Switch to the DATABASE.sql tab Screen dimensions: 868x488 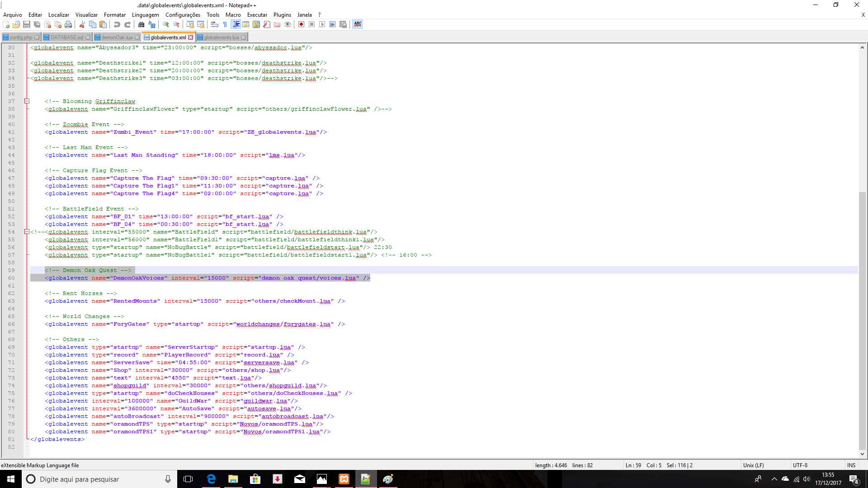coord(67,38)
